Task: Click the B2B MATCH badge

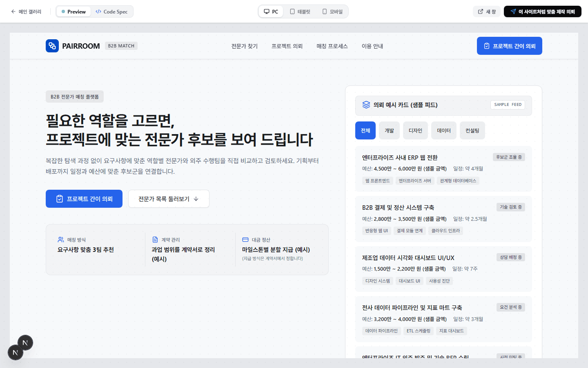Action: 121,46
